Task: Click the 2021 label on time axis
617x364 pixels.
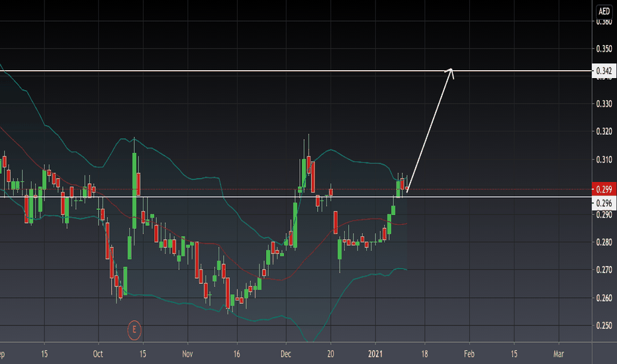Action: pos(375,354)
